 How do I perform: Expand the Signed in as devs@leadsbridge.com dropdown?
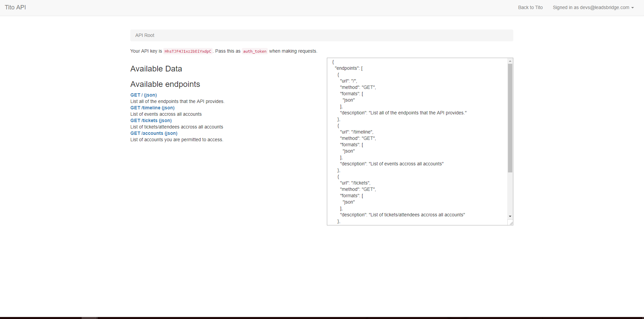(593, 7)
